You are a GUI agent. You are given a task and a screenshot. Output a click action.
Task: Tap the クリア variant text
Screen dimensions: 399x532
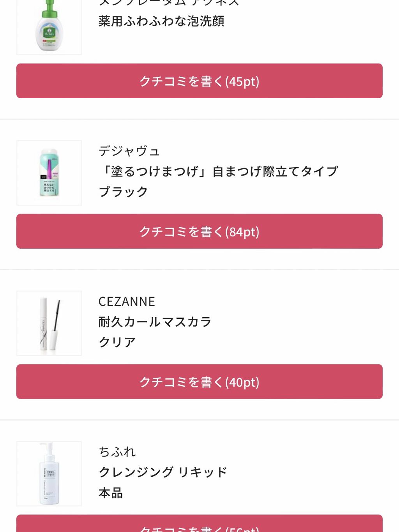click(117, 342)
